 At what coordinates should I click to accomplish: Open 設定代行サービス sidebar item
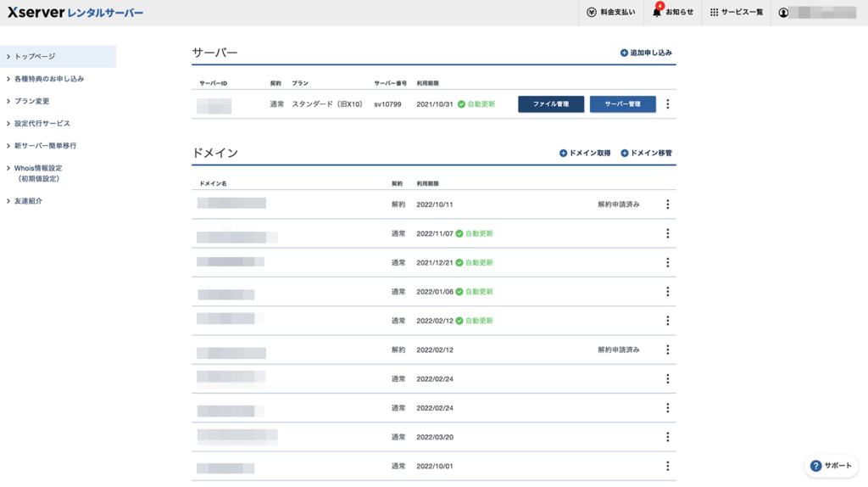click(42, 124)
